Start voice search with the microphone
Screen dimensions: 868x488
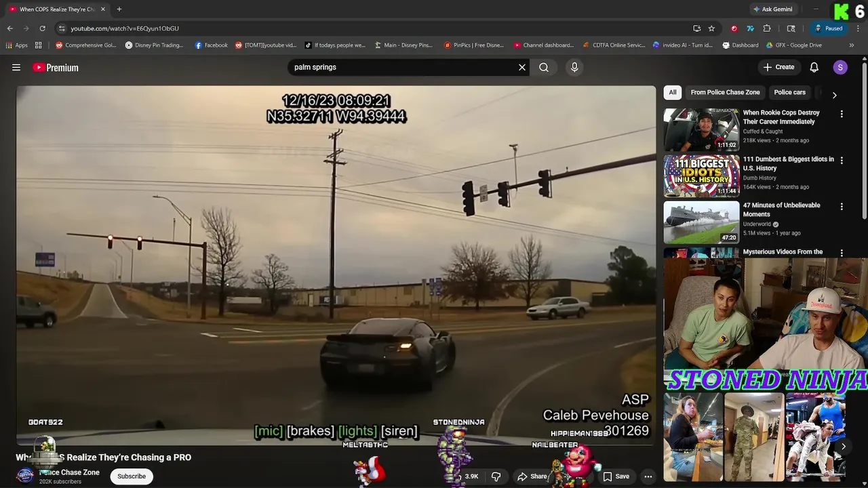click(574, 67)
